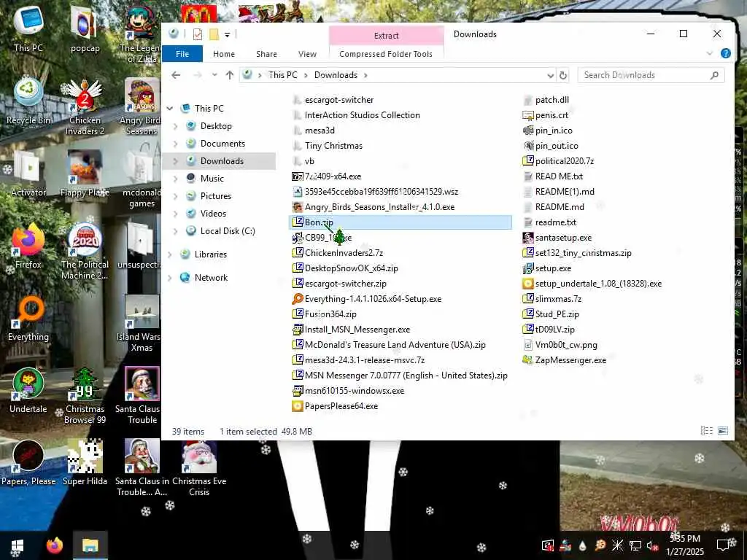Click This PC in address breadcrumb
Viewport: 747px width, 560px height.
(282, 75)
